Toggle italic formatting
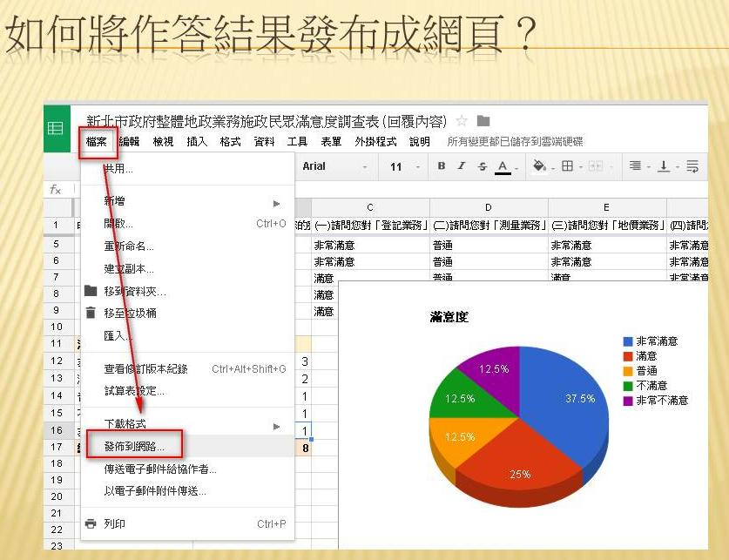The width and height of the screenshot is (729, 560). coord(462,165)
